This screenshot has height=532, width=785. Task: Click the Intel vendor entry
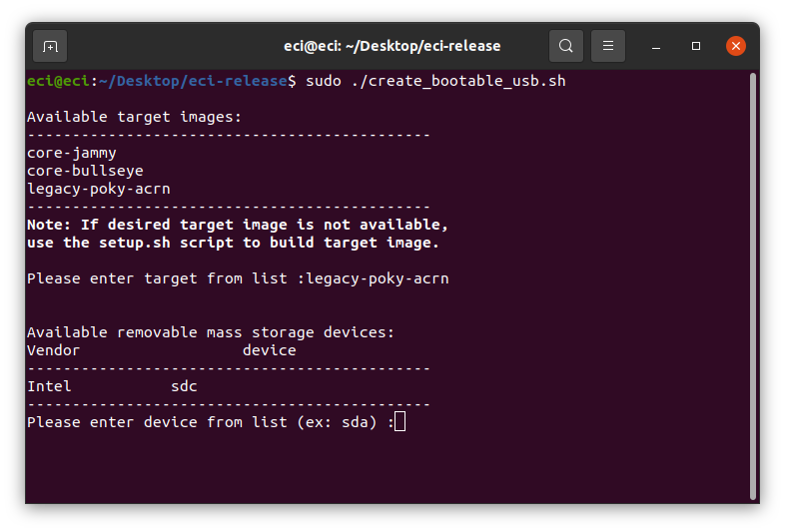(49, 386)
